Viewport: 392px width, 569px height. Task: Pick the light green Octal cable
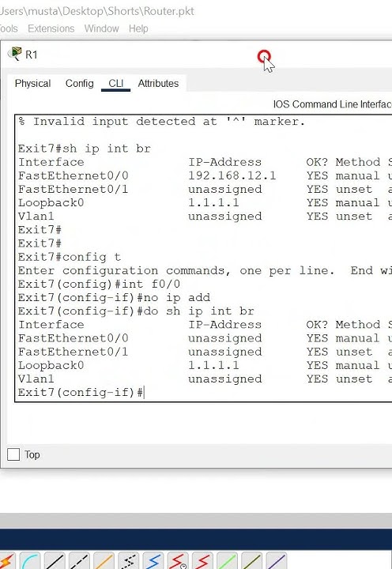coord(227,561)
